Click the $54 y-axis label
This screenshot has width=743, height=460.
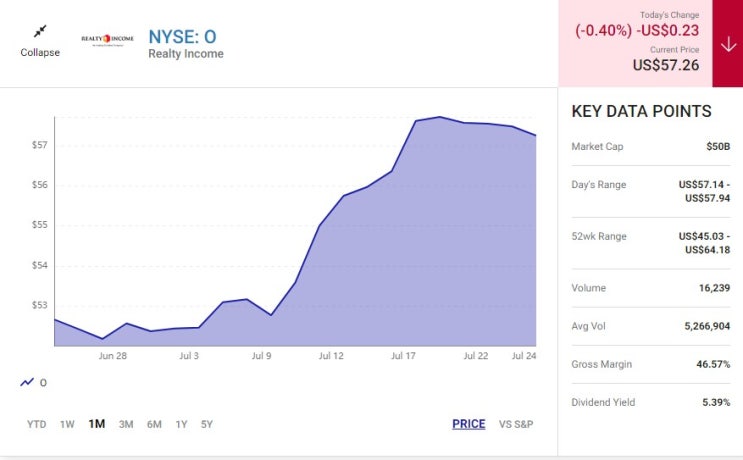[x=40, y=265]
